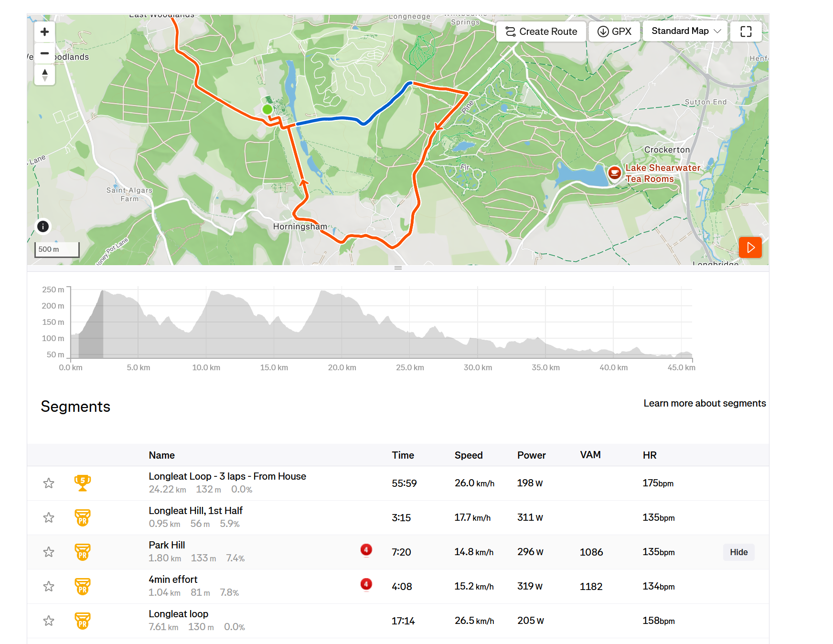Star the 4min effort segment

coord(49,587)
